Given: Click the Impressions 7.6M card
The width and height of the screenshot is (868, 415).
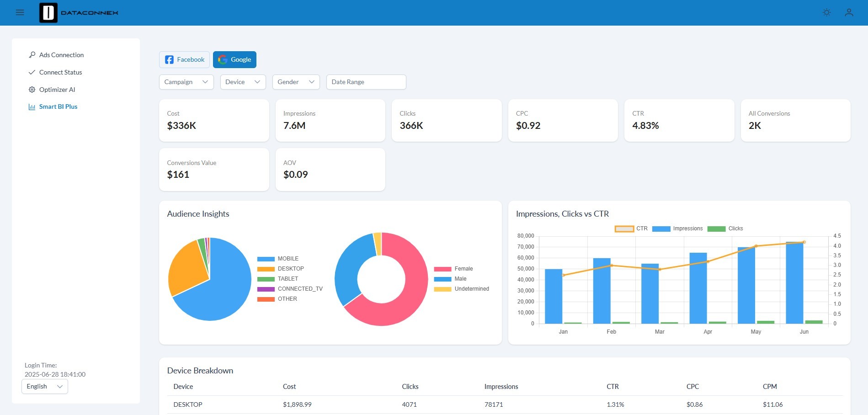Looking at the screenshot, I should pos(330,120).
